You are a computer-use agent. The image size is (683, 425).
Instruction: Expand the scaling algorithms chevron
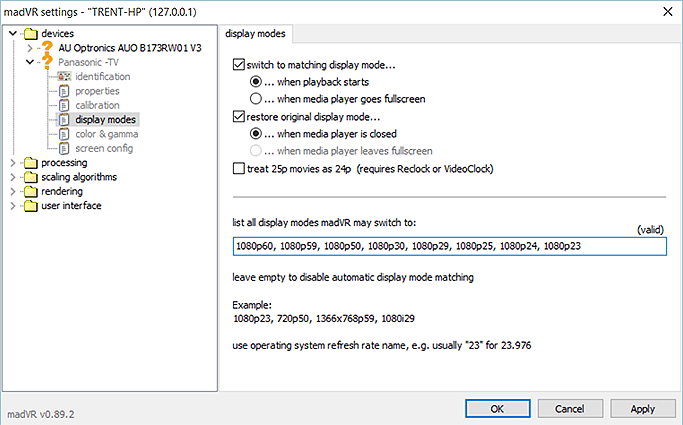(x=13, y=177)
